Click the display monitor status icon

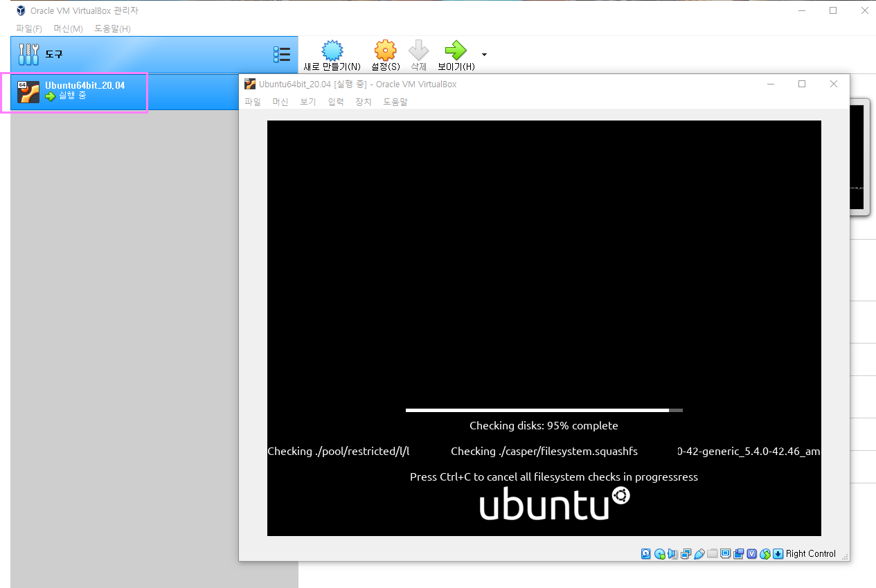tap(725, 554)
